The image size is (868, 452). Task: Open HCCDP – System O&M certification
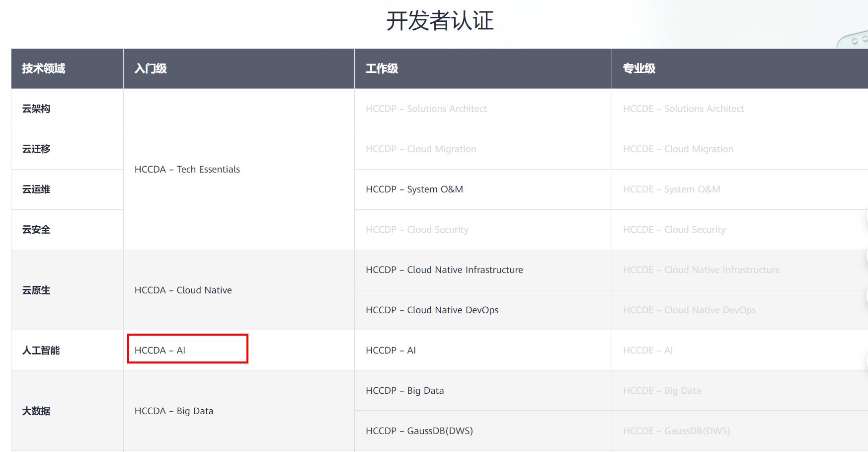coord(414,189)
